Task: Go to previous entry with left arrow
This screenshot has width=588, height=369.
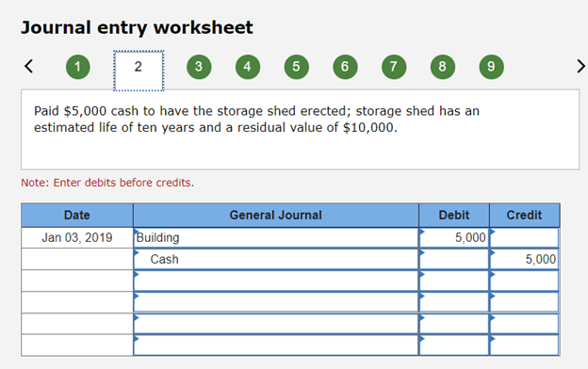Action: tap(28, 66)
